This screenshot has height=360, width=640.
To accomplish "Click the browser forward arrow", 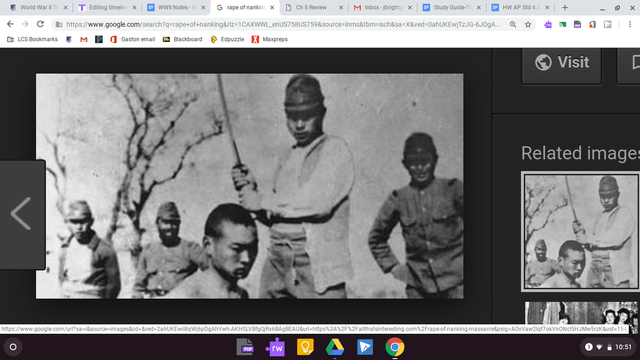I will tap(25, 24).
